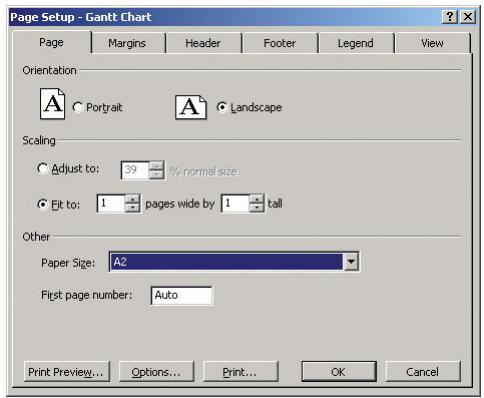Click the Print Preview button
Viewport: 484px width, 398px height.
(66, 372)
